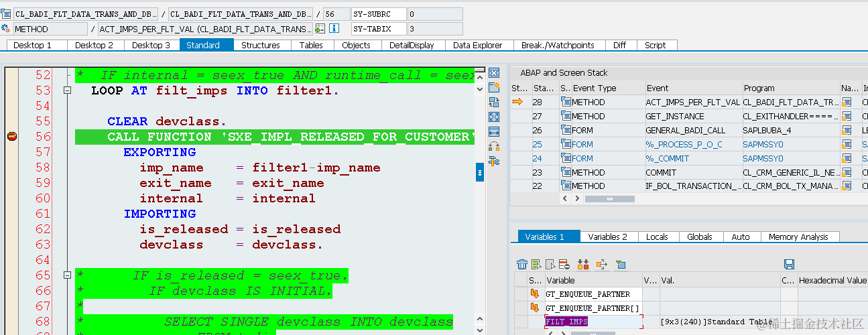Open the Script tab
Viewport: 868px width, 335px height.
point(656,45)
